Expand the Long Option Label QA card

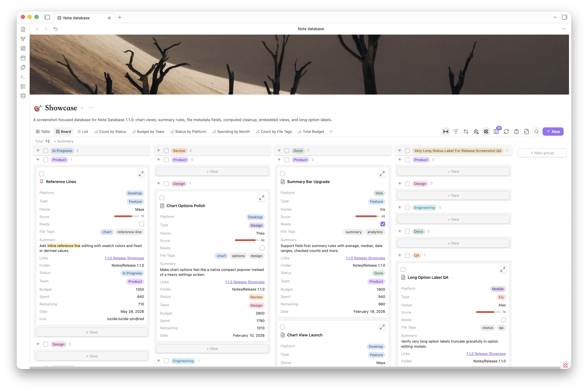click(x=502, y=269)
